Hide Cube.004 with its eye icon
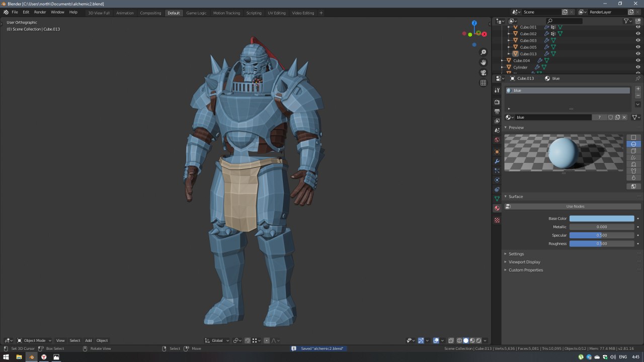The height and width of the screenshot is (362, 644). click(x=638, y=60)
